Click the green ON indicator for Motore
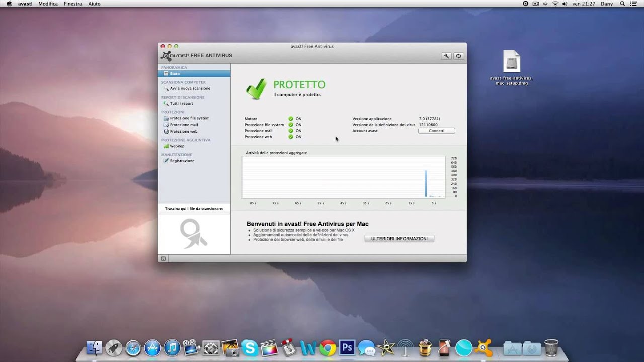This screenshot has width=644, height=362. 291,119
